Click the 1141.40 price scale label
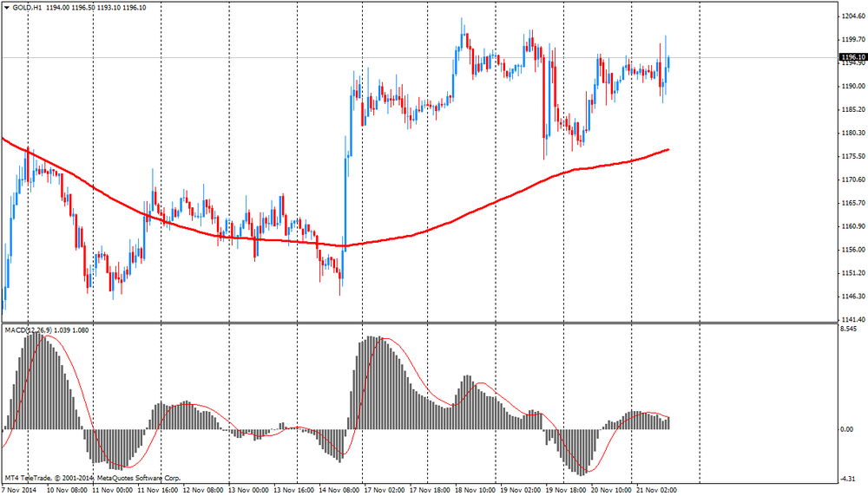 coord(853,320)
